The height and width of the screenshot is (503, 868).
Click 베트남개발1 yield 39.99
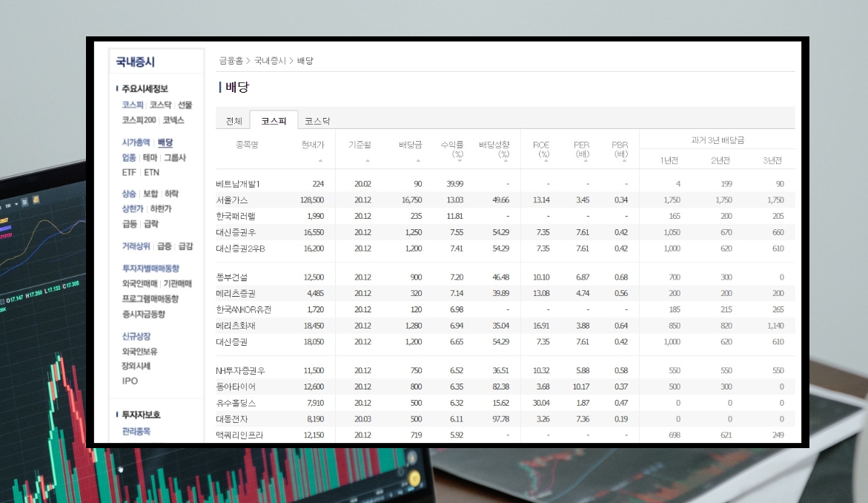455,184
